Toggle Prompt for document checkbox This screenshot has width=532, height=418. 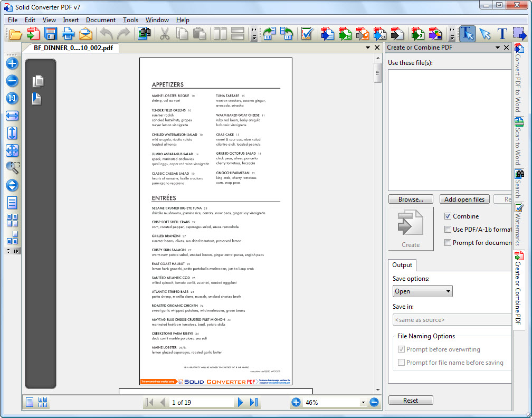[x=448, y=243]
